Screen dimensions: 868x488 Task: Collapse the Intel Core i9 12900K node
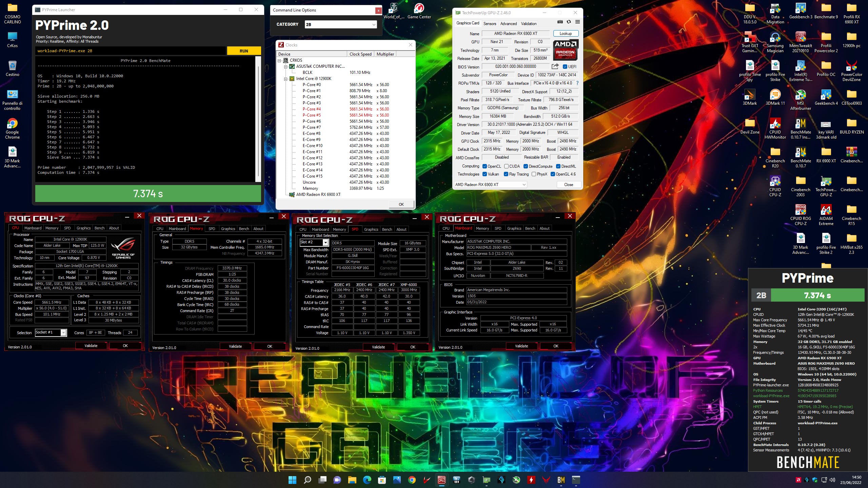(285, 79)
